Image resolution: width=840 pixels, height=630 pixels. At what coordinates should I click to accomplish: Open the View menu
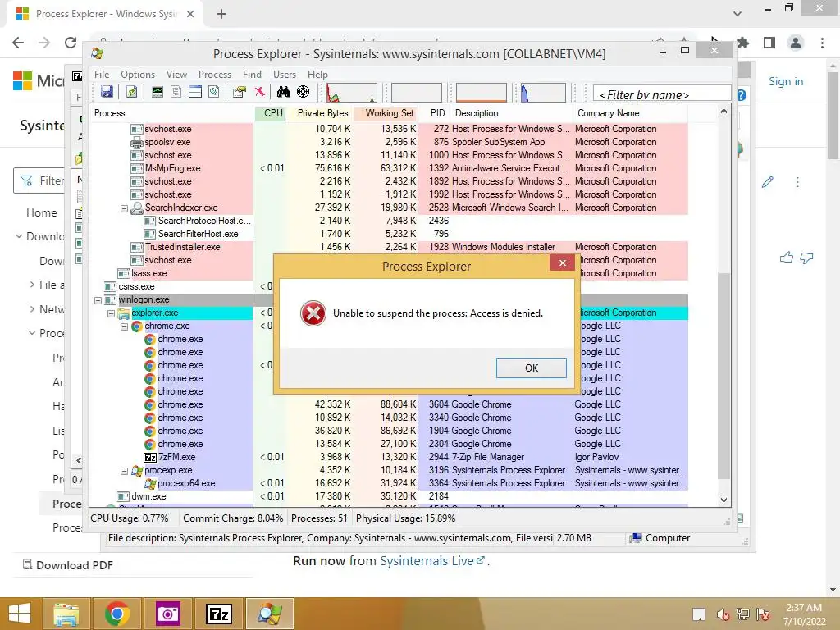(176, 75)
